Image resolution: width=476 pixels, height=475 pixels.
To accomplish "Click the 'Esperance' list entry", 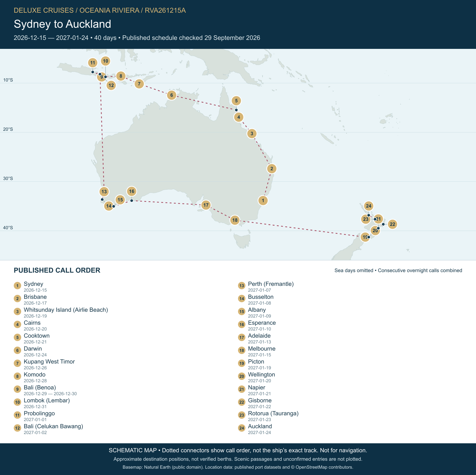I will click(x=262, y=323).
